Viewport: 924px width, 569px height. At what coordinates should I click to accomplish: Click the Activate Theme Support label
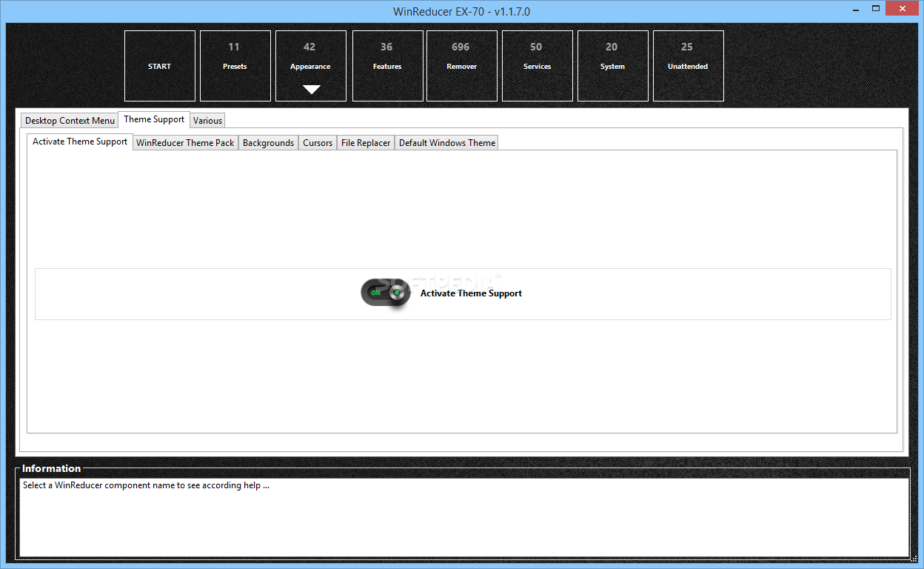point(471,293)
